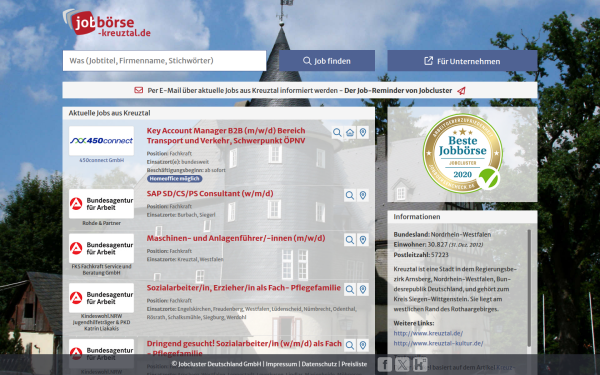Click the Für Unternehmen button
The width and height of the screenshot is (600, 375).
coord(462,61)
